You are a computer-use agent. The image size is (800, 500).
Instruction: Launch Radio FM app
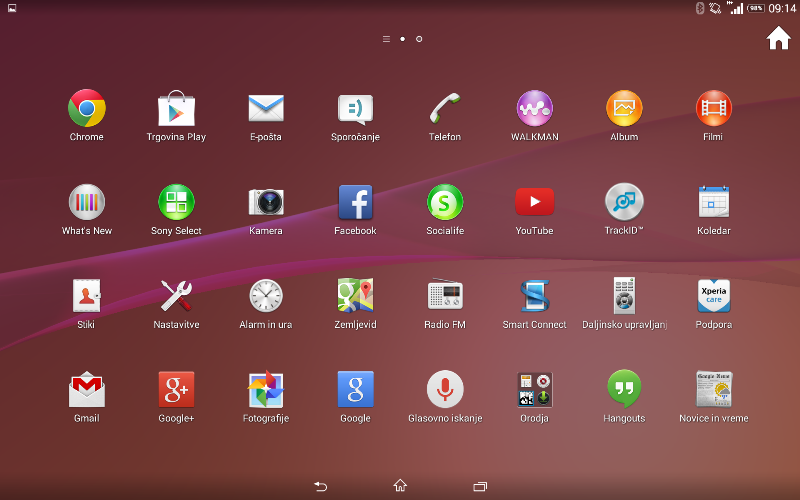click(x=445, y=294)
